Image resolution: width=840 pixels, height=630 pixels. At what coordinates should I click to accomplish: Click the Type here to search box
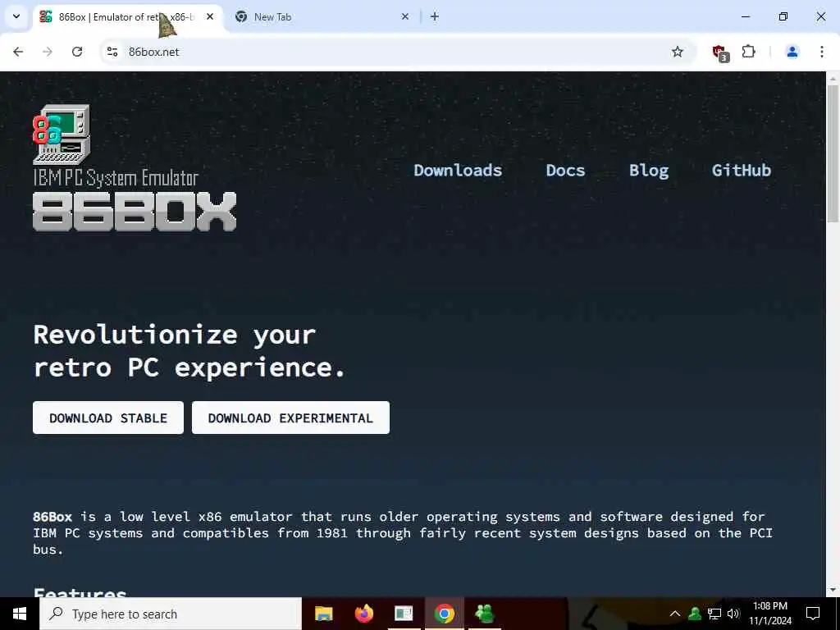[x=171, y=614]
